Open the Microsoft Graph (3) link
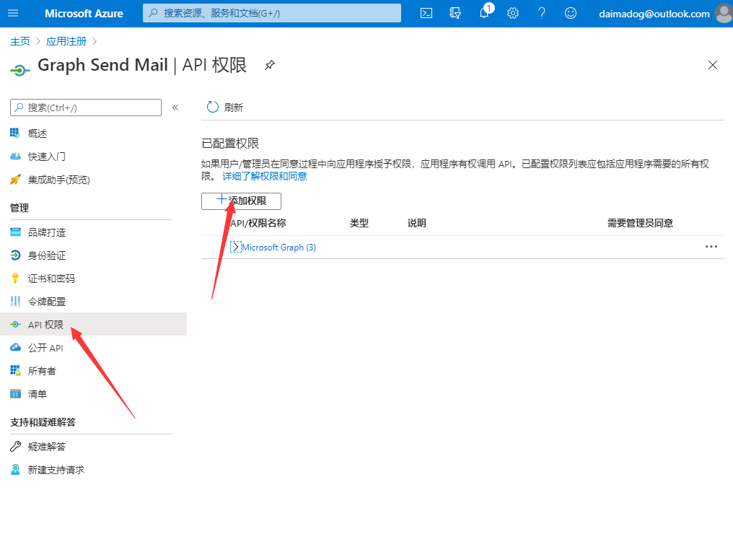The width and height of the screenshot is (733, 560). (x=278, y=248)
